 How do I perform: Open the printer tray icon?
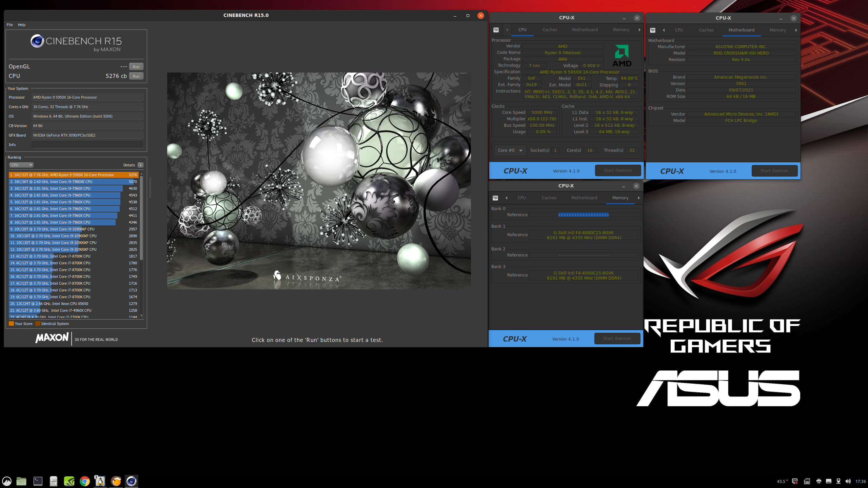tap(818, 481)
